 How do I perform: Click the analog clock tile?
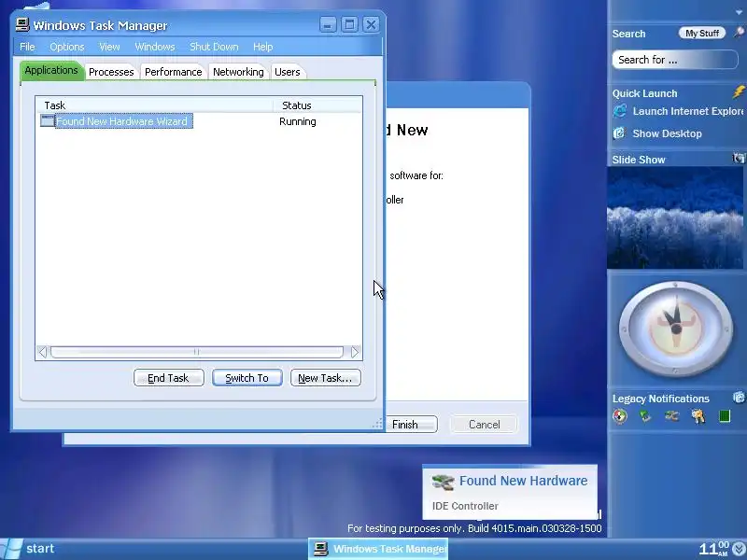tap(675, 329)
